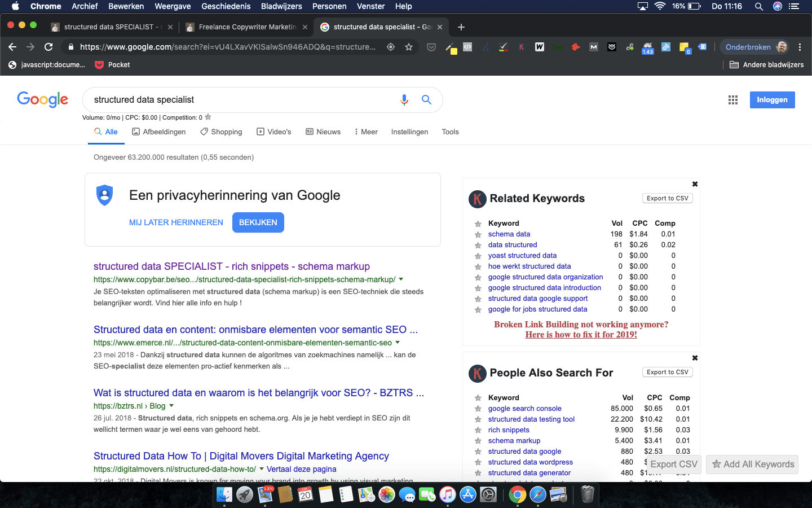The image size is (812, 508).
Task: Star the 'data structured' keyword
Action: (x=478, y=245)
